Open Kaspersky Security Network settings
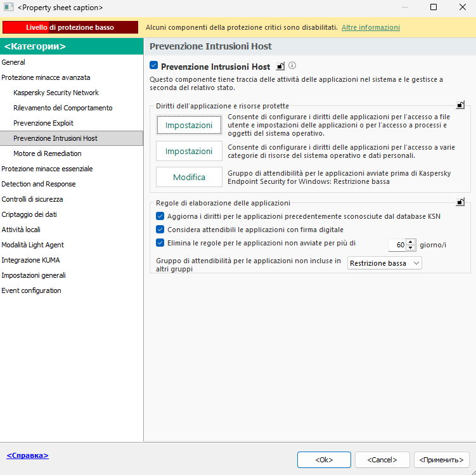The width and height of the screenshot is (476, 475). pos(72,93)
